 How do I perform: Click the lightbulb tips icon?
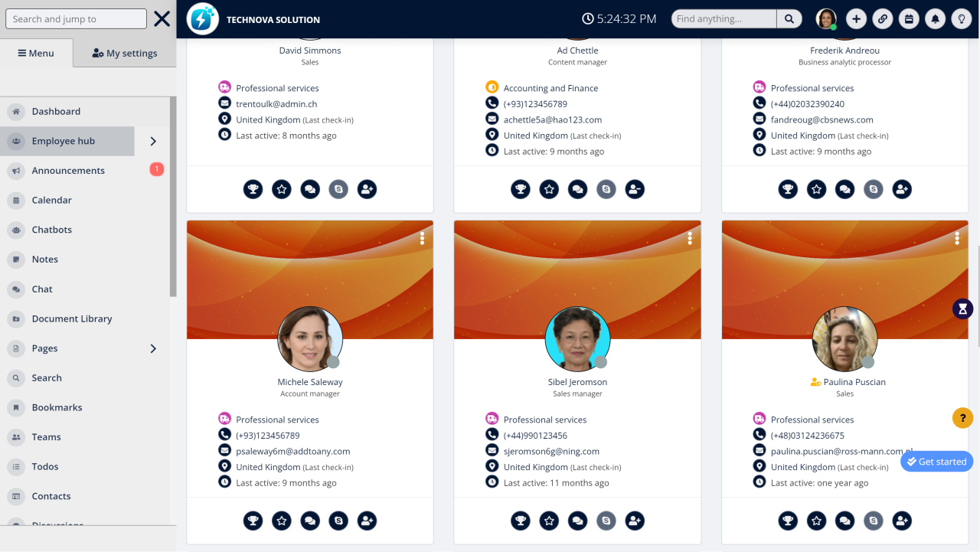[x=962, y=18]
